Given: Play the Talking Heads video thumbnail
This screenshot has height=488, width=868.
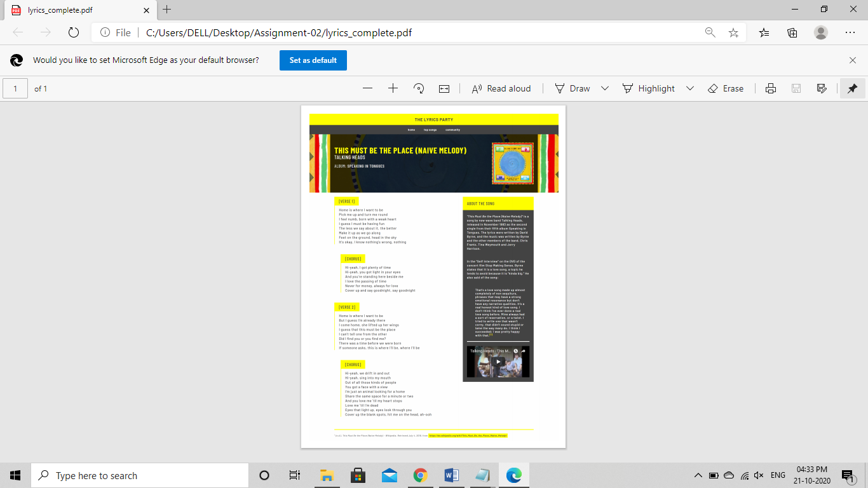Looking at the screenshot, I should tap(498, 362).
